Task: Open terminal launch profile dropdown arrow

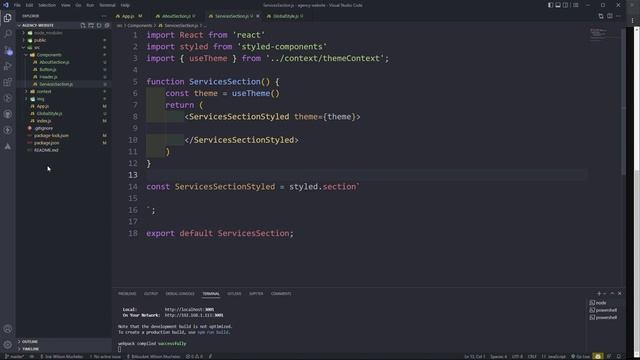Action: (604, 293)
